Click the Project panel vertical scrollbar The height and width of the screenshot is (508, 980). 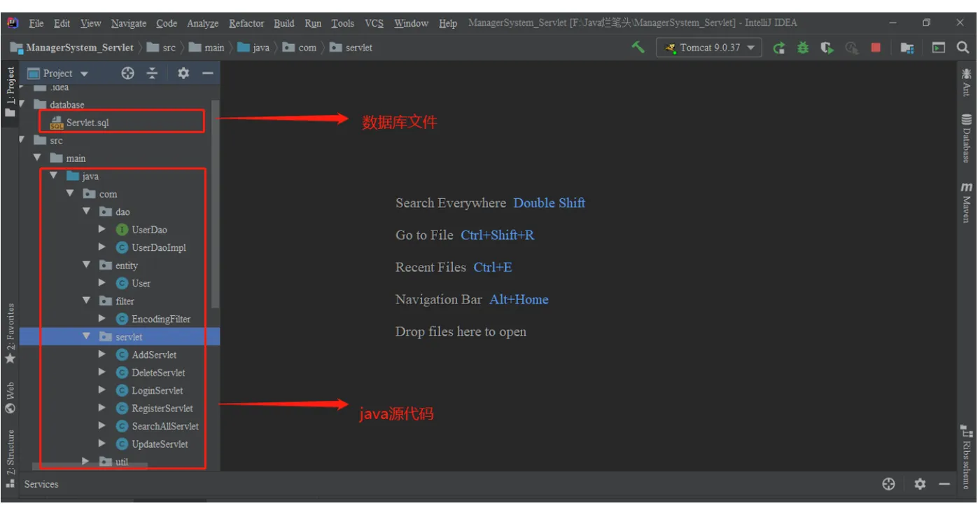click(216, 204)
